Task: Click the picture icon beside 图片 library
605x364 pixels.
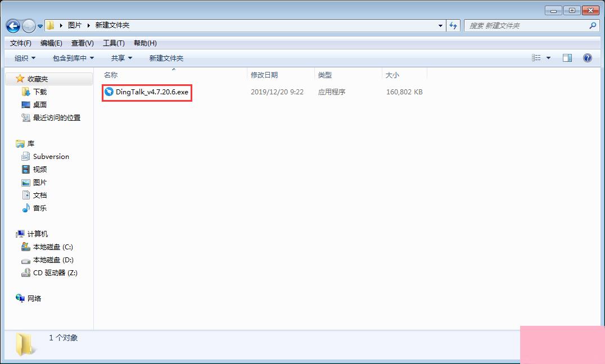Action: (x=26, y=183)
